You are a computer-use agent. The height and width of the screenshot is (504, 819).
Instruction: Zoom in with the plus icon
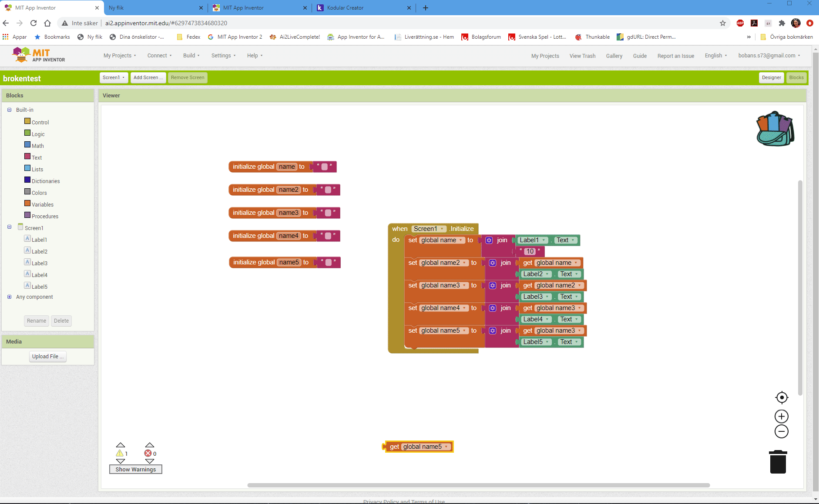point(782,417)
